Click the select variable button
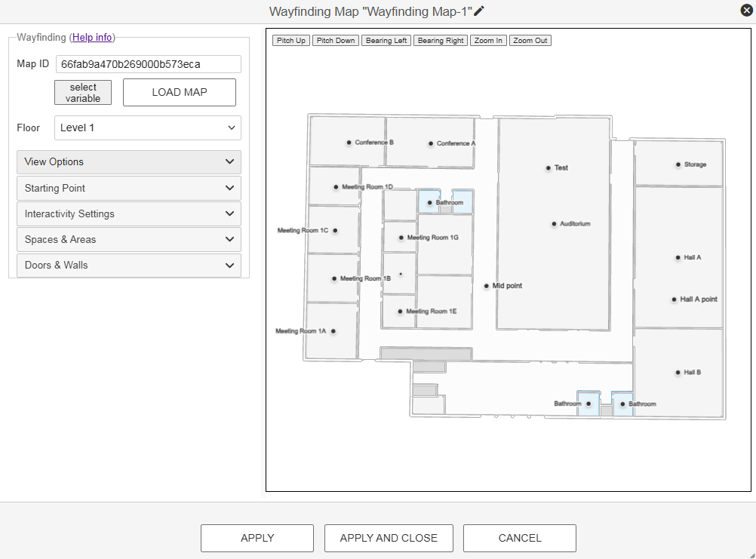Image resolution: width=756 pixels, height=559 pixels. pyautogui.click(x=82, y=92)
